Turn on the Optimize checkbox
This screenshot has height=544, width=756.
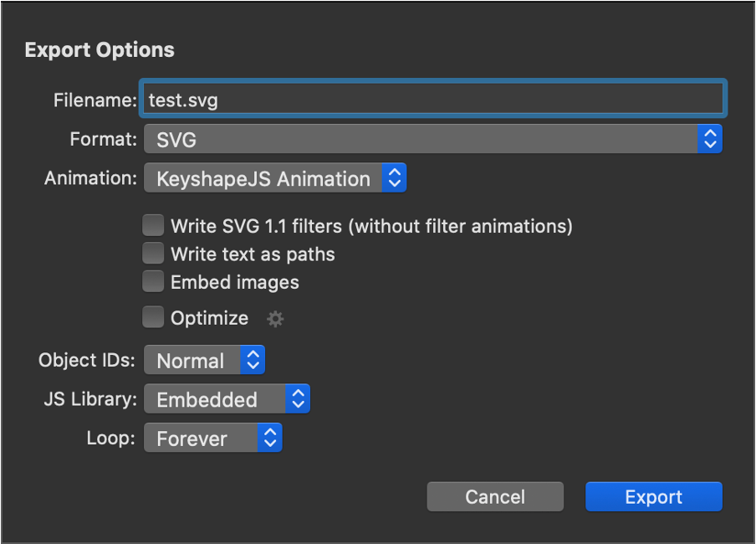click(x=153, y=318)
